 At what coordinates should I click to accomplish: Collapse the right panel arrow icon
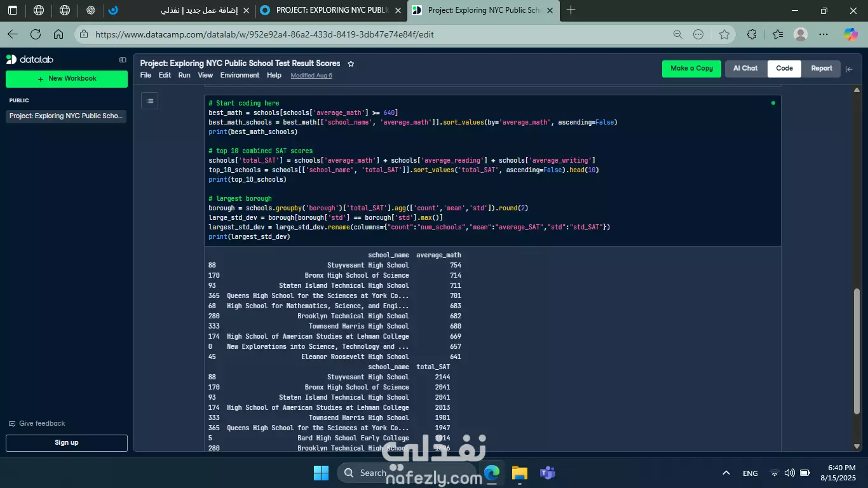(849, 69)
